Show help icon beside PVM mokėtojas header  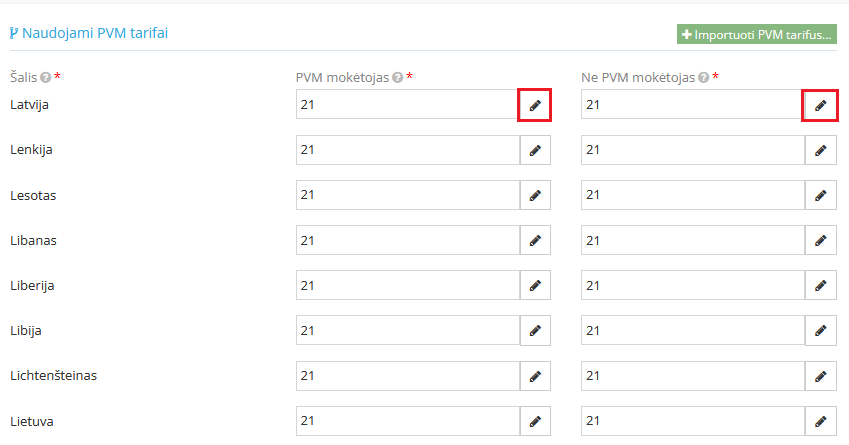point(398,77)
